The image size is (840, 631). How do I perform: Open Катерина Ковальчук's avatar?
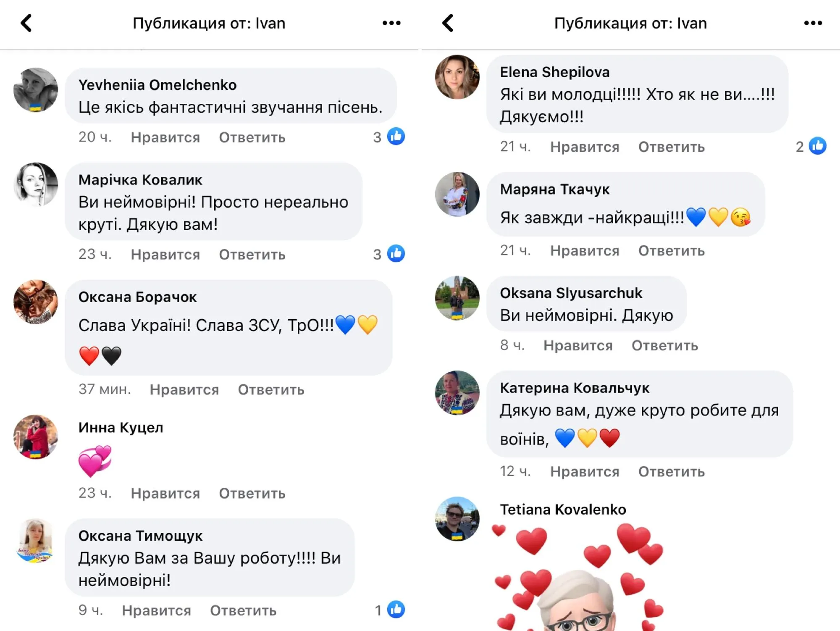point(457,393)
